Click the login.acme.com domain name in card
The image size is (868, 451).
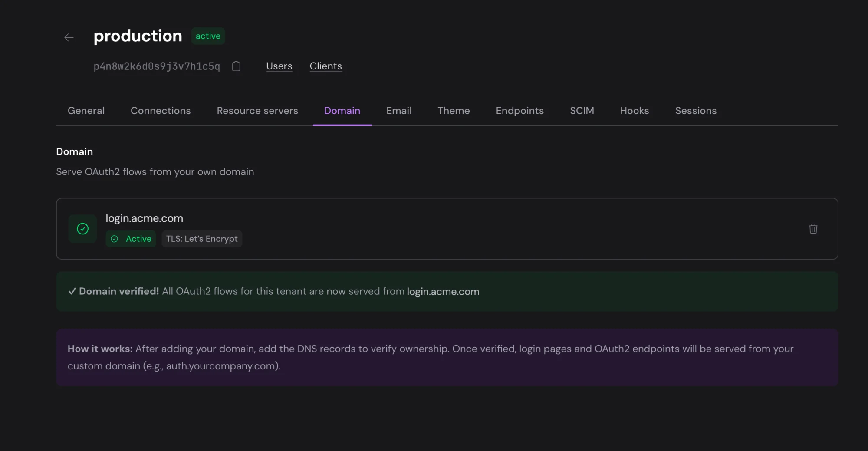point(144,218)
